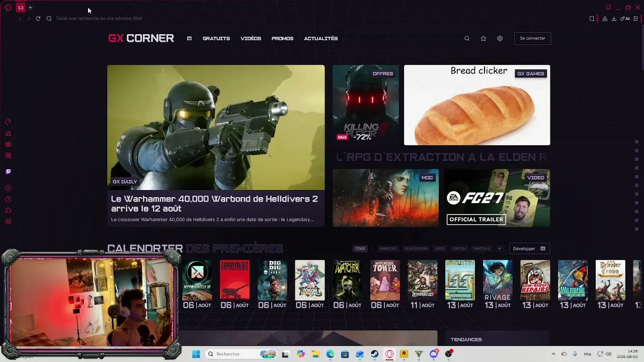
Task: Open the browser downloads panel
Action: pos(614,19)
